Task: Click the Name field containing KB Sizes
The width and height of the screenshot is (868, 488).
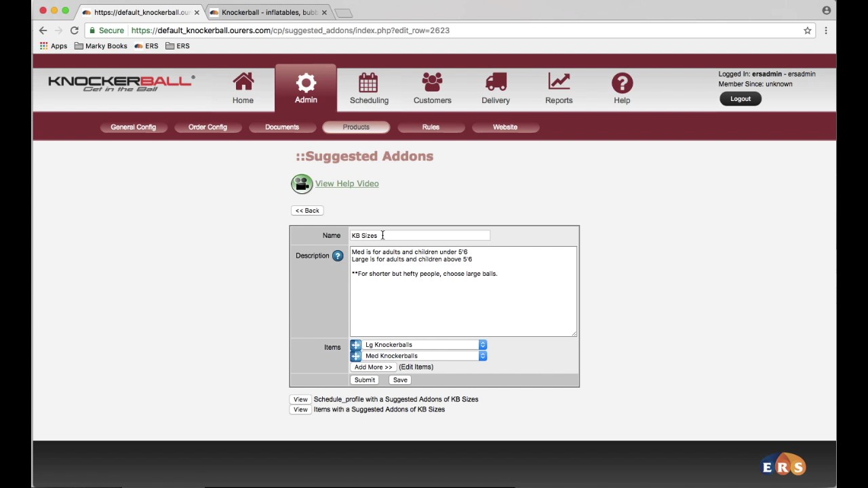Action: tap(420, 235)
